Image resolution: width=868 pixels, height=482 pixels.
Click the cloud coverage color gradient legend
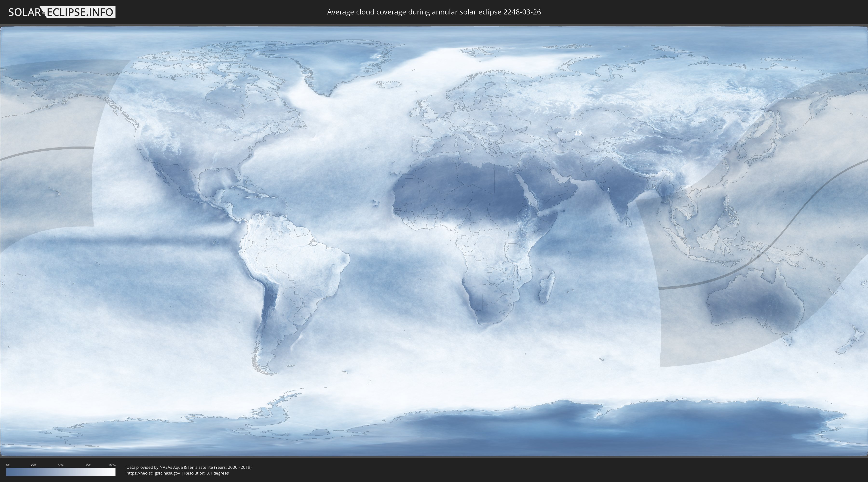click(x=61, y=472)
